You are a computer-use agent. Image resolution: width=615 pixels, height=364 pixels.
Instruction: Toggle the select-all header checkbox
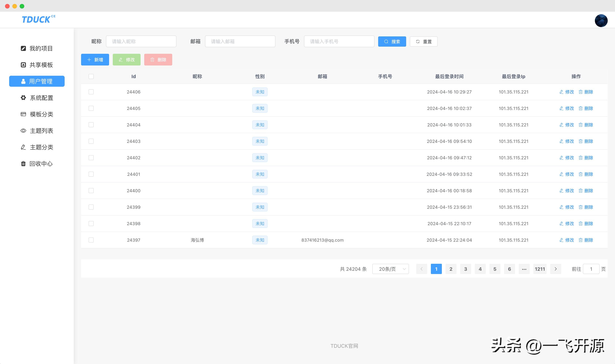point(91,76)
